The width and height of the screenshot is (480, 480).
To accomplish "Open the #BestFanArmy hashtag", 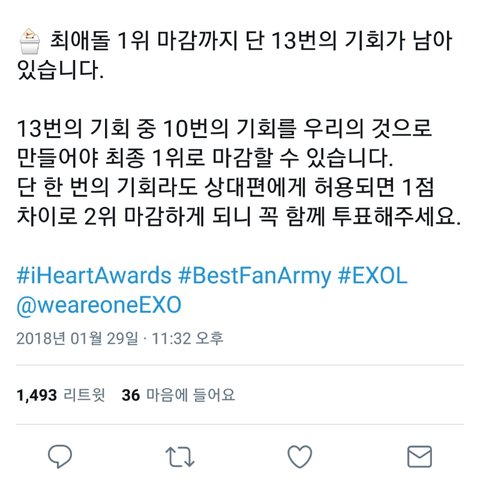I will [255, 277].
